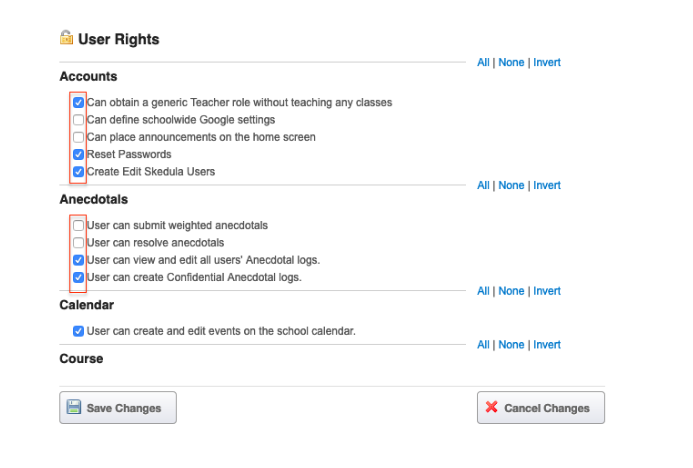
Task: Uncheck the Reset Passwords checkbox
Action: pos(78,154)
